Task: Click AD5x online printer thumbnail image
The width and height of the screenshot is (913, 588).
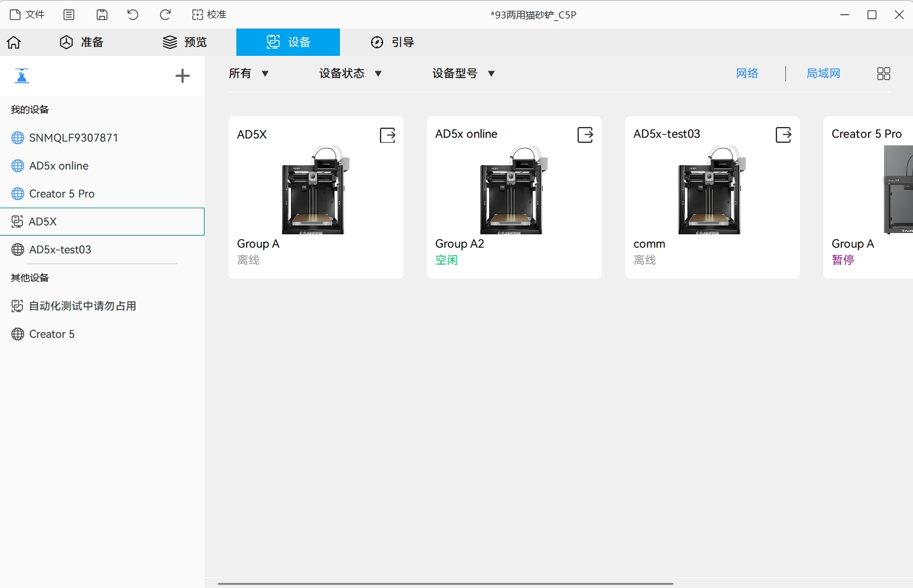Action: coord(514,190)
